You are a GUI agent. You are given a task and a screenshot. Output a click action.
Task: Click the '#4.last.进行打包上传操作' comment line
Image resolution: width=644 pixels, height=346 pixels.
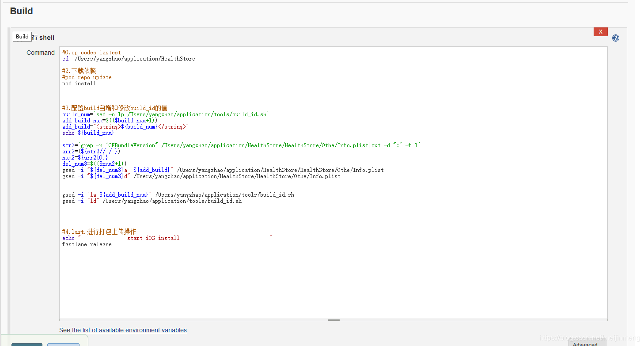pyautogui.click(x=99, y=232)
